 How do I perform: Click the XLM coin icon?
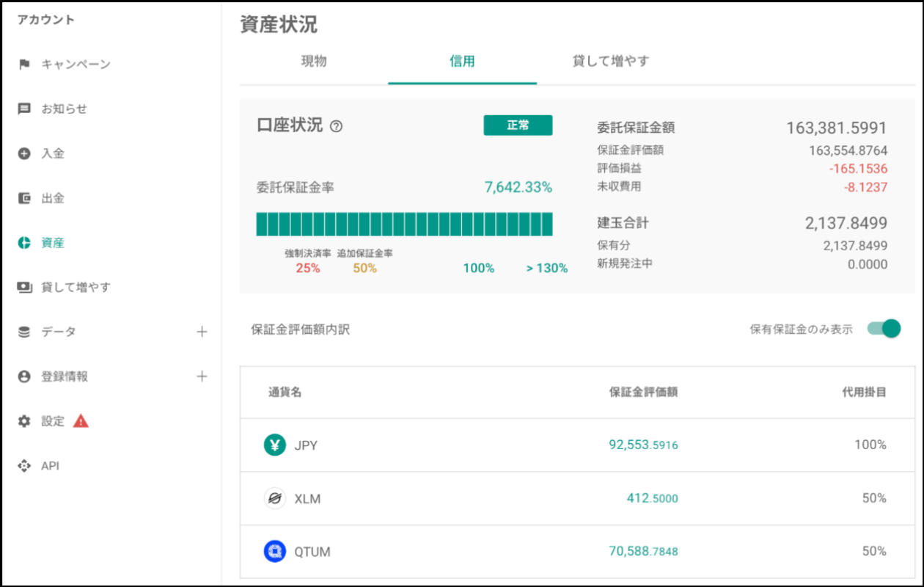coord(274,498)
